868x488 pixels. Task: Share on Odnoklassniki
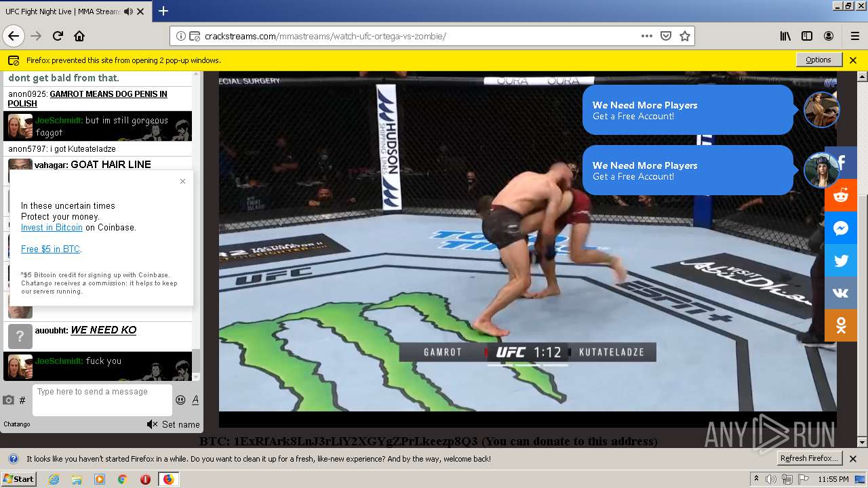tap(841, 325)
